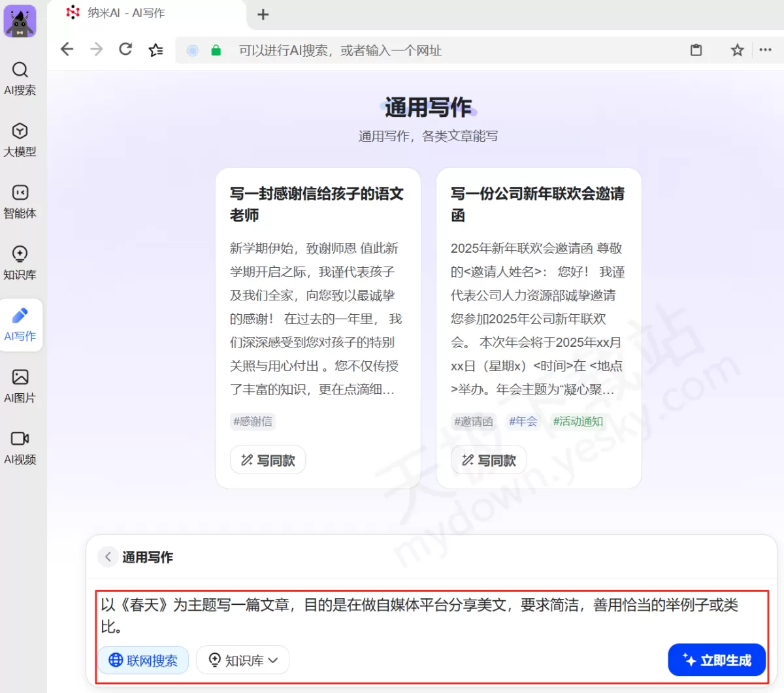Bookmark the page with the star icon

(737, 50)
